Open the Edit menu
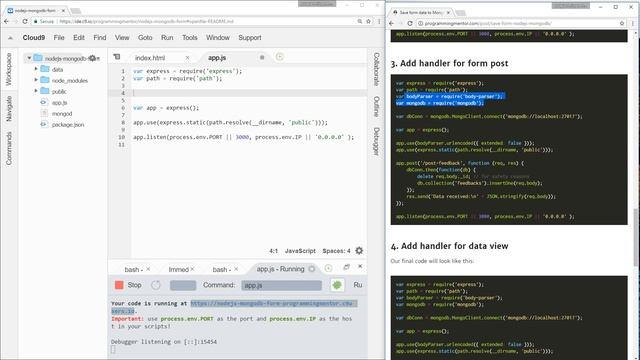 click(x=79, y=38)
